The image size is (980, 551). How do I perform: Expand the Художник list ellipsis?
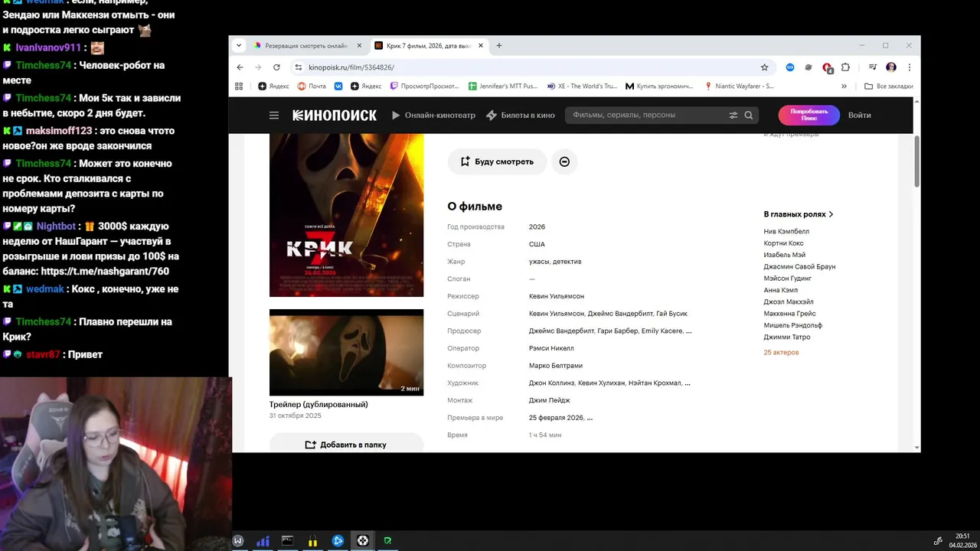point(687,383)
